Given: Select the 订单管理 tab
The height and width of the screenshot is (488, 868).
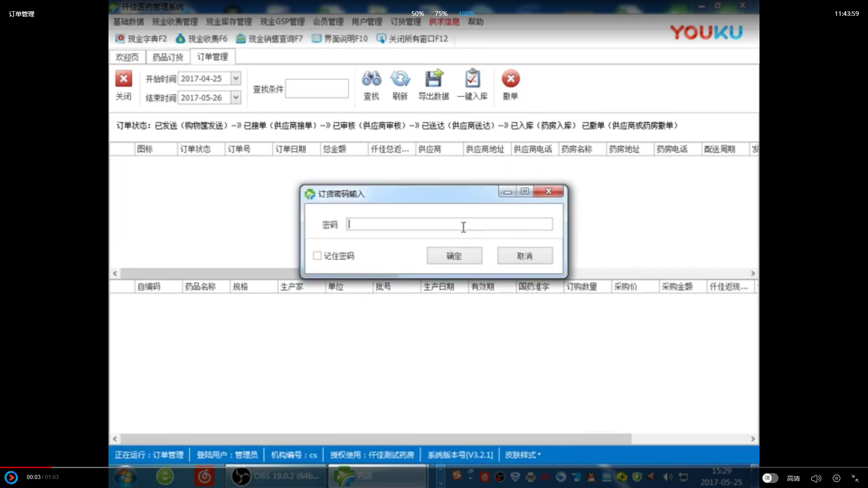Looking at the screenshot, I should (x=212, y=56).
